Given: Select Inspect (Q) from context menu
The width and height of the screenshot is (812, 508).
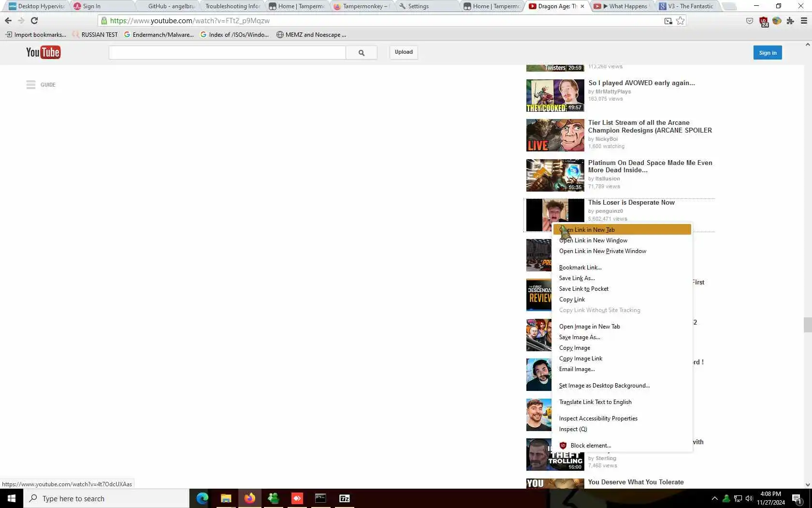Looking at the screenshot, I should tap(622, 429).
